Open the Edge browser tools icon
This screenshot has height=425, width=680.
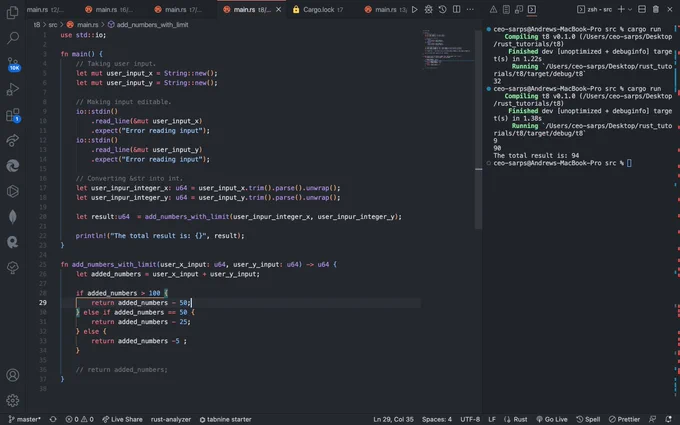coord(13,166)
